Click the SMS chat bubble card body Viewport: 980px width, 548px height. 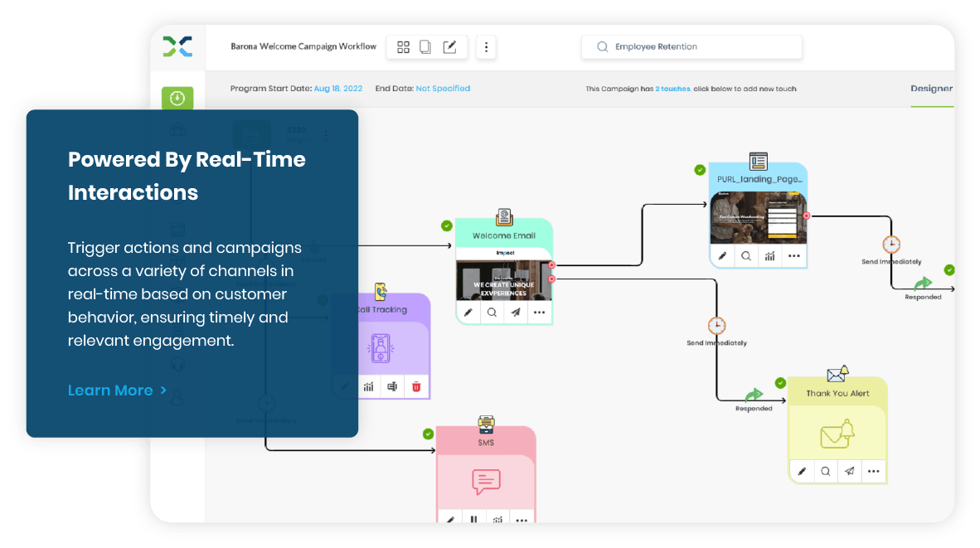point(486,482)
